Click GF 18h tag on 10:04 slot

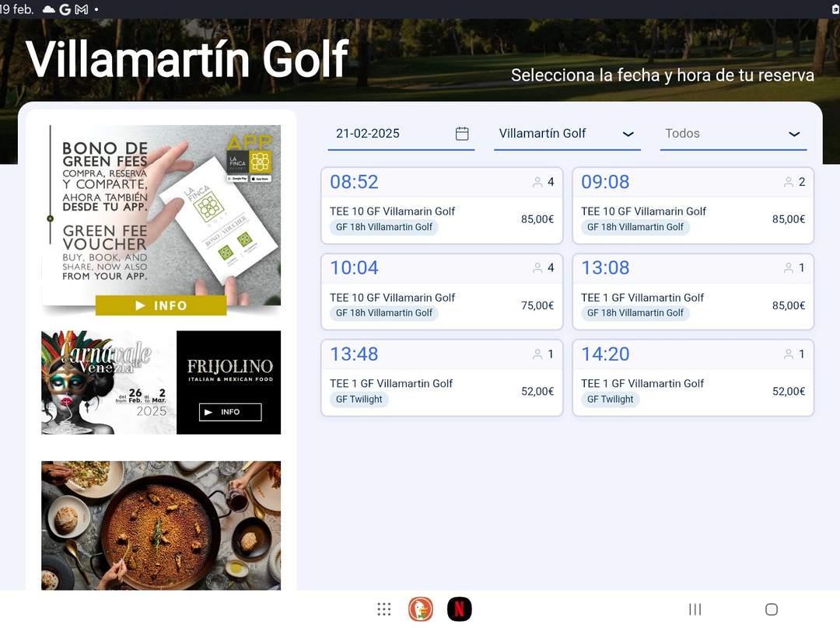384,312
